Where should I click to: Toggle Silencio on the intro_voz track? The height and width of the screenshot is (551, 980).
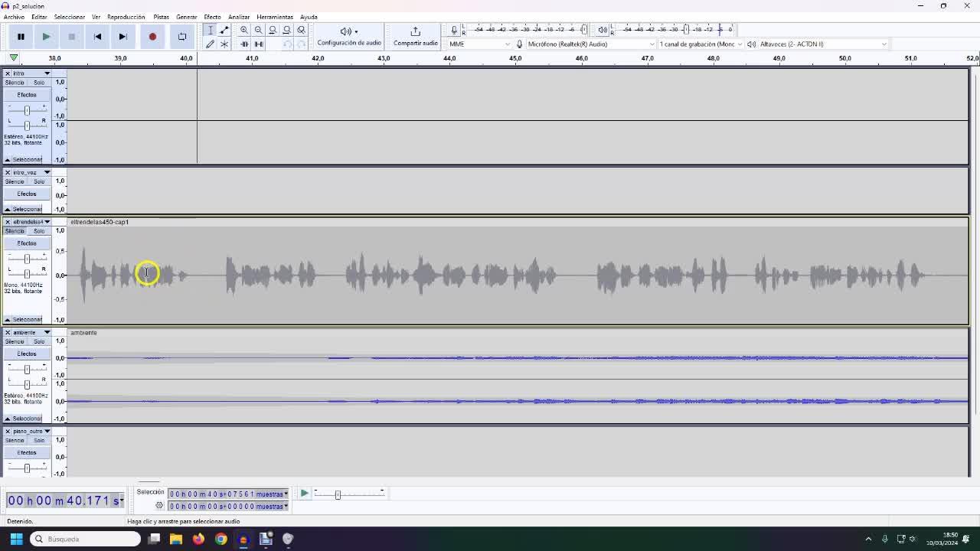pos(15,181)
